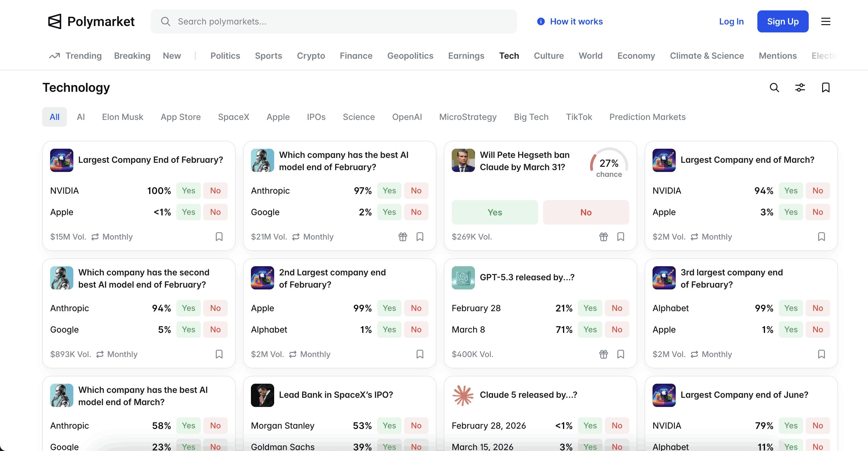Switch to the Crypto category tab

point(311,56)
